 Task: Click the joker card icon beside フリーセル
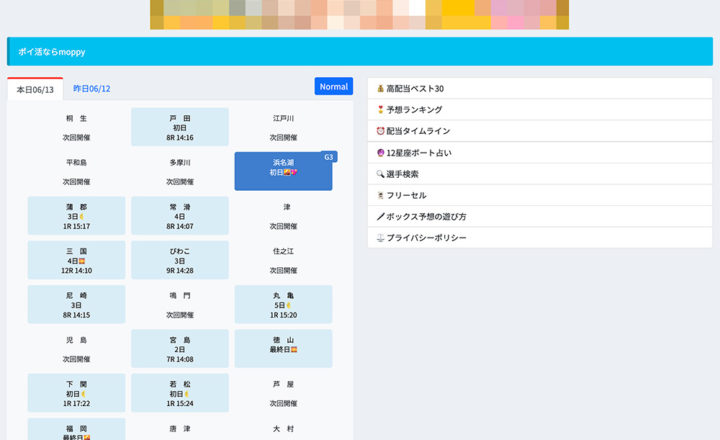[380, 195]
